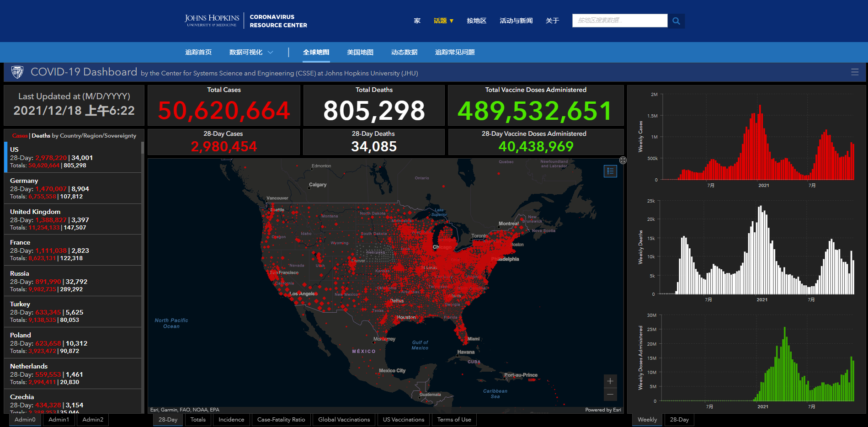Open the 关于 page

click(x=552, y=21)
